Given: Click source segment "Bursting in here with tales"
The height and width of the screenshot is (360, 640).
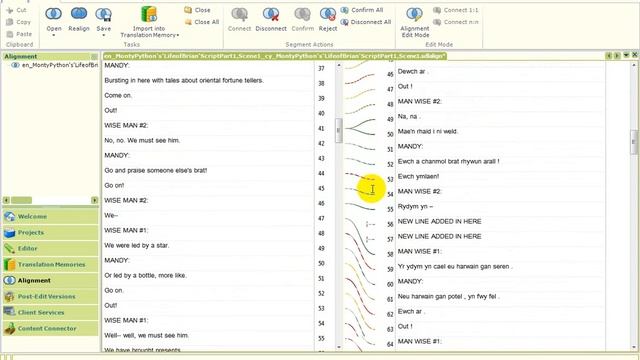Looking at the screenshot, I should pos(184,80).
